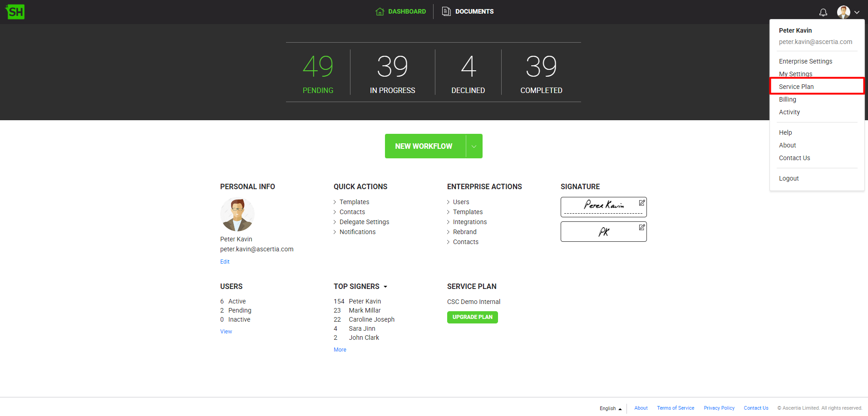Screen dimensions: 868x416
Task: Click the Upgrade Plan button
Action: (x=472, y=317)
